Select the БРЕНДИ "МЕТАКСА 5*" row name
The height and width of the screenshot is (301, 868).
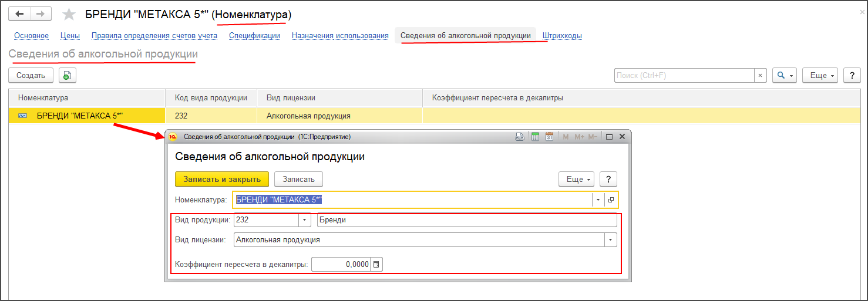79,116
